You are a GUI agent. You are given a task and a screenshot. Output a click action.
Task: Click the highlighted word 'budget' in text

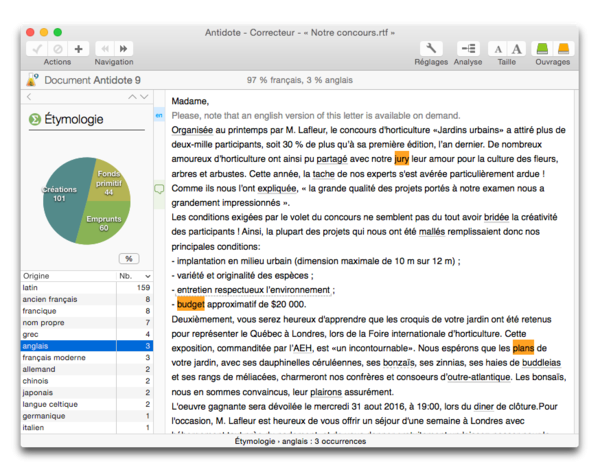191,304
